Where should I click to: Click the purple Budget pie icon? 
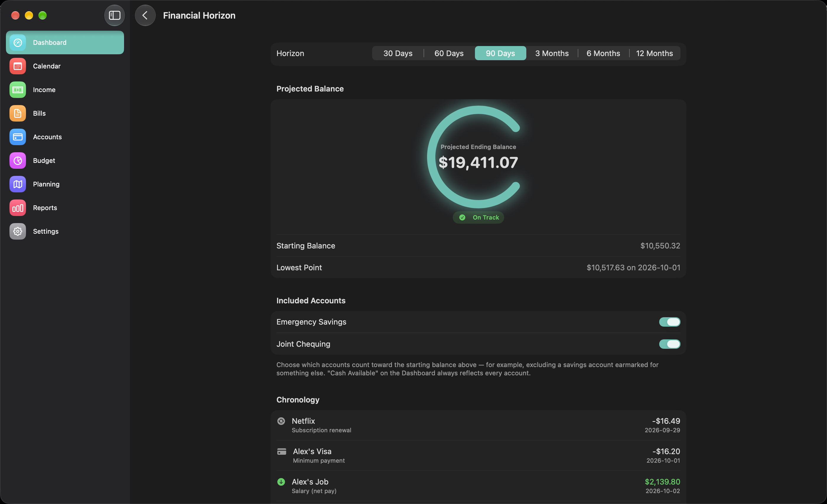click(x=18, y=161)
